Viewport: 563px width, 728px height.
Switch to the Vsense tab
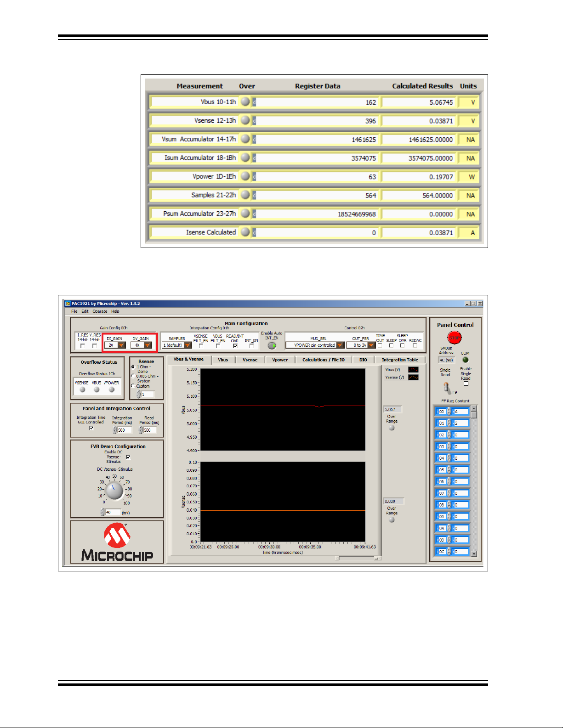(x=250, y=360)
